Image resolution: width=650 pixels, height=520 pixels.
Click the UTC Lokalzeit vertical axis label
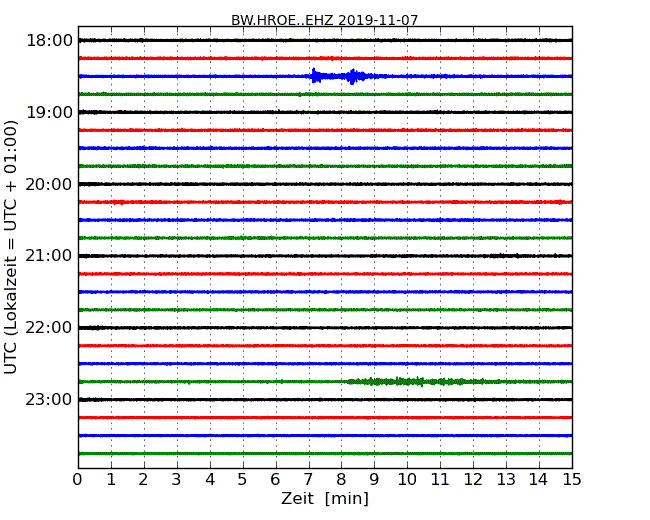(x=11, y=247)
